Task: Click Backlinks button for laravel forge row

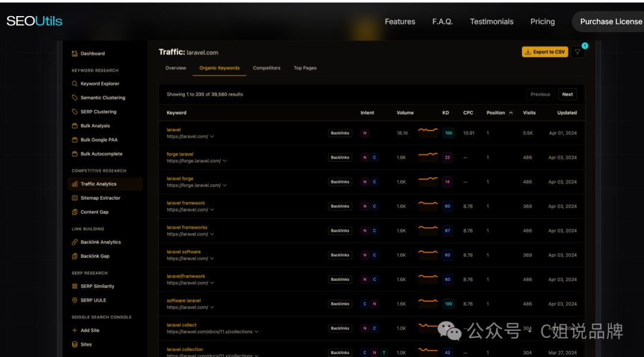Action: 340,182
